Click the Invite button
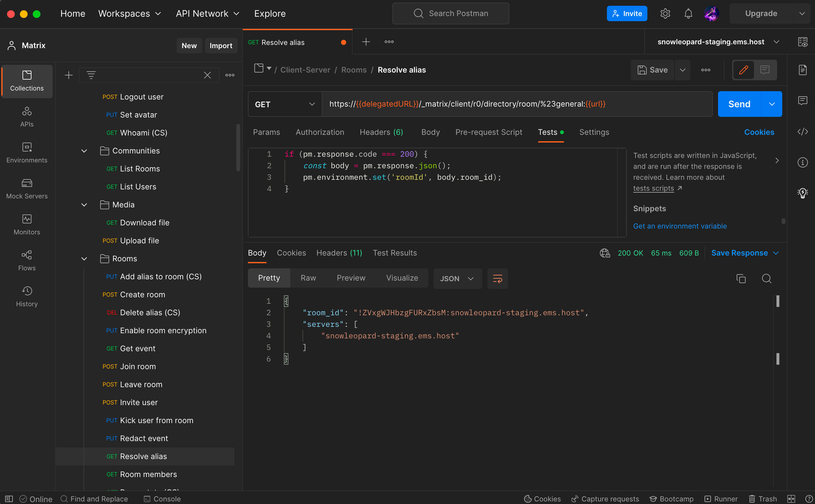The height and width of the screenshot is (504, 815). point(627,13)
